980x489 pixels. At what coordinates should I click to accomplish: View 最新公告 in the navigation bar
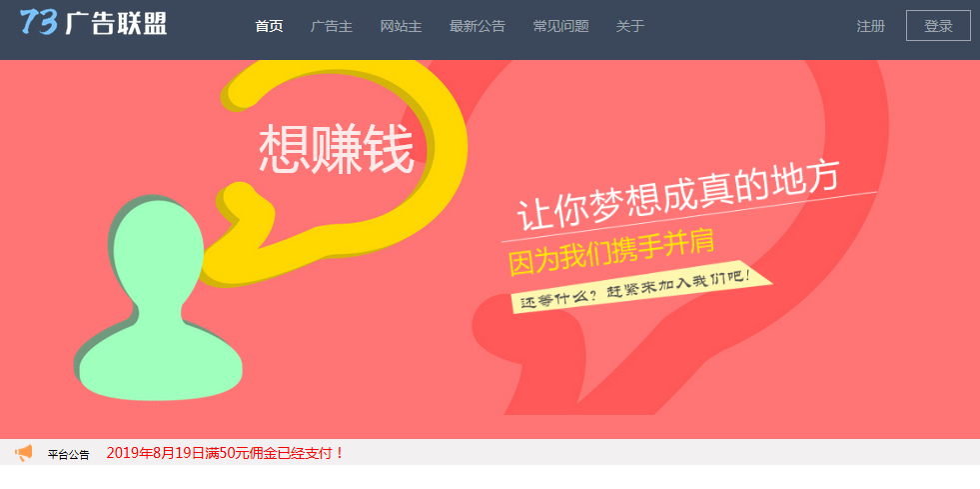coord(478,26)
